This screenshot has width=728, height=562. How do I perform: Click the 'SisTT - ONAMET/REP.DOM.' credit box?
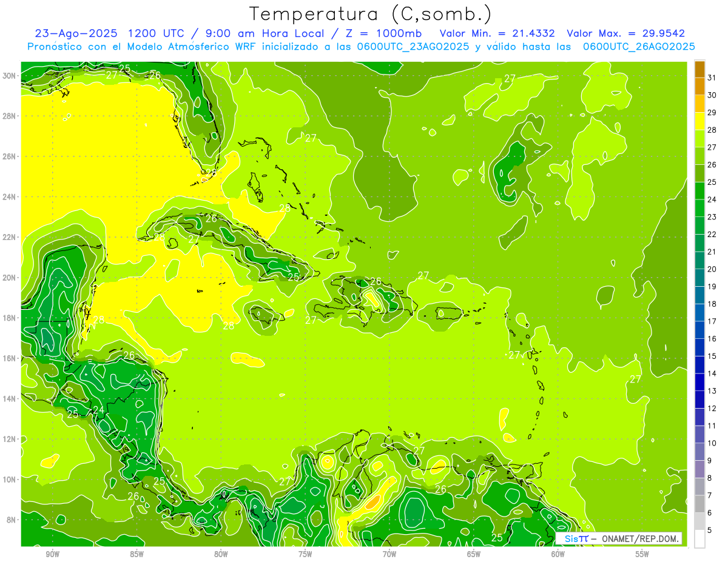point(619,538)
